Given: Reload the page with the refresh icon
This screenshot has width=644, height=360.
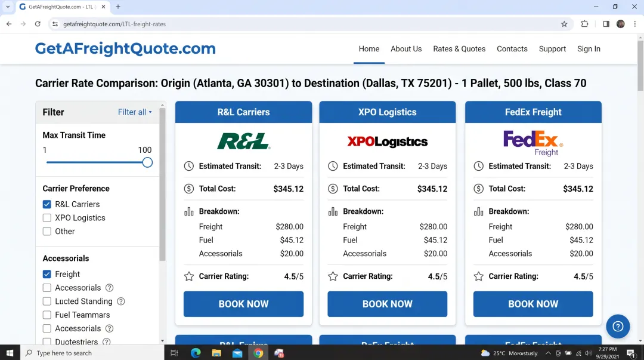Looking at the screenshot, I should 38,24.
